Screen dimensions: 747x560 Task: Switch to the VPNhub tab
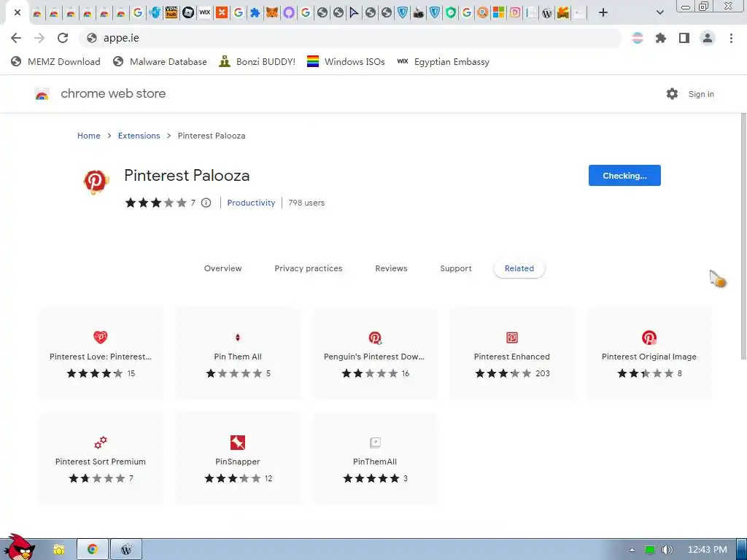(x=171, y=13)
